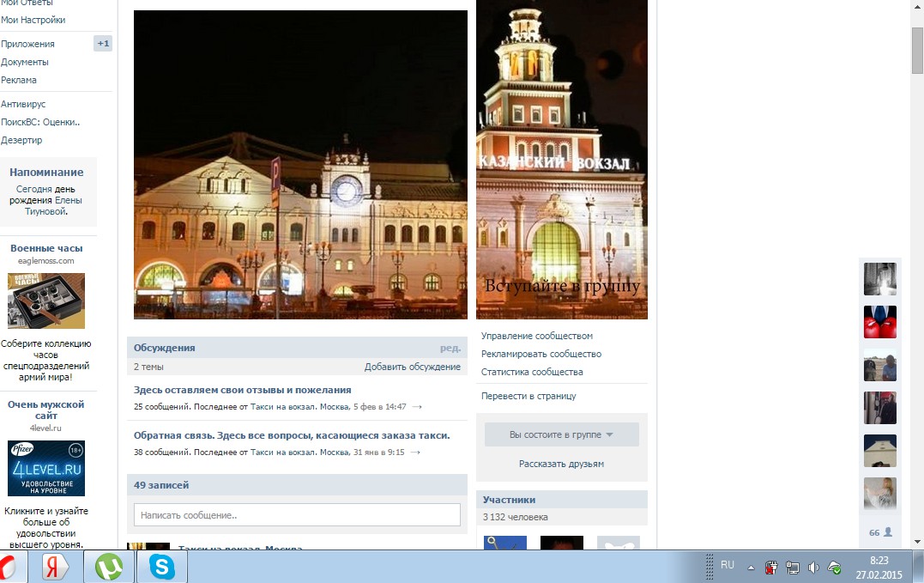This screenshot has height=583, width=924.
Task: Open Рекламировать сообщество
Action: tap(541, 354)
